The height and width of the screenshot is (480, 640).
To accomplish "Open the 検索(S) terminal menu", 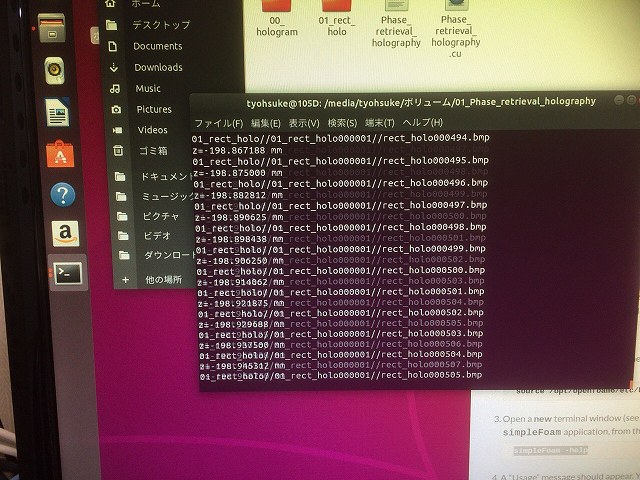I will point(344,122).
